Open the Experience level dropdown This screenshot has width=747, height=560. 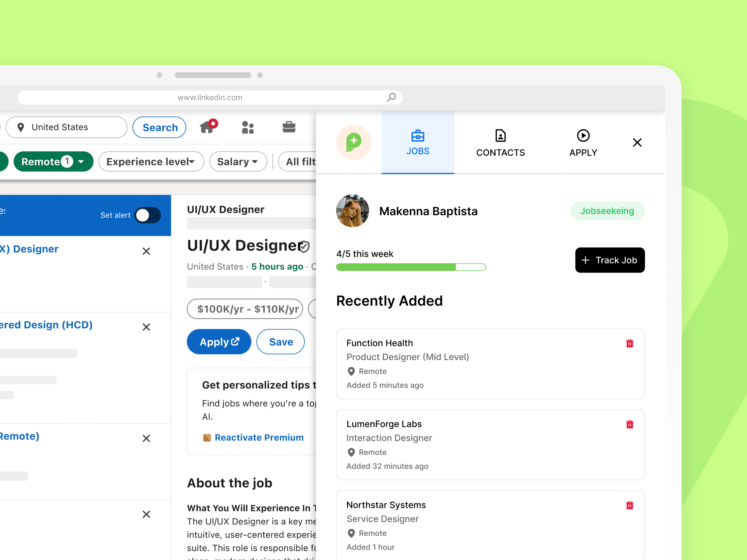tap(151, 162)
